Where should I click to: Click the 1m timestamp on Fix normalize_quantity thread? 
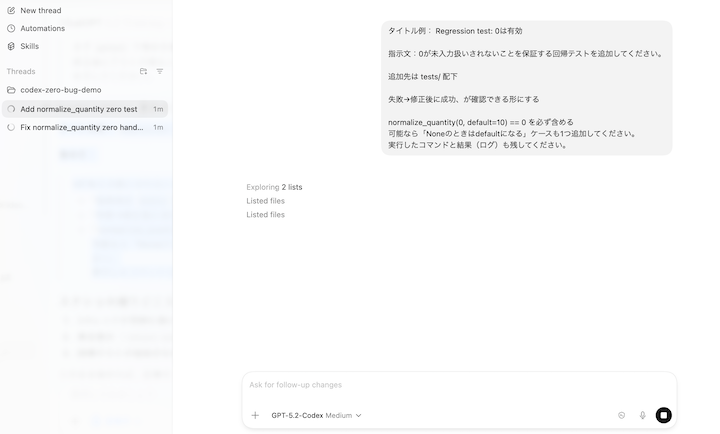click(x=158, y=127)
